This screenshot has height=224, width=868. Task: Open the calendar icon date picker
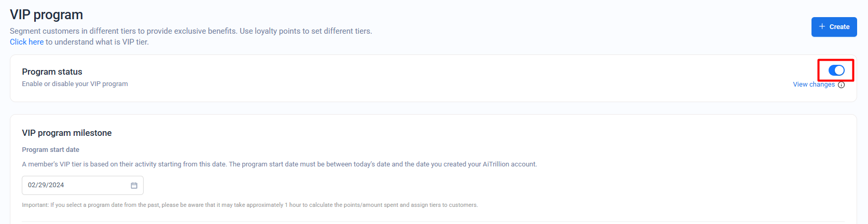134,185
